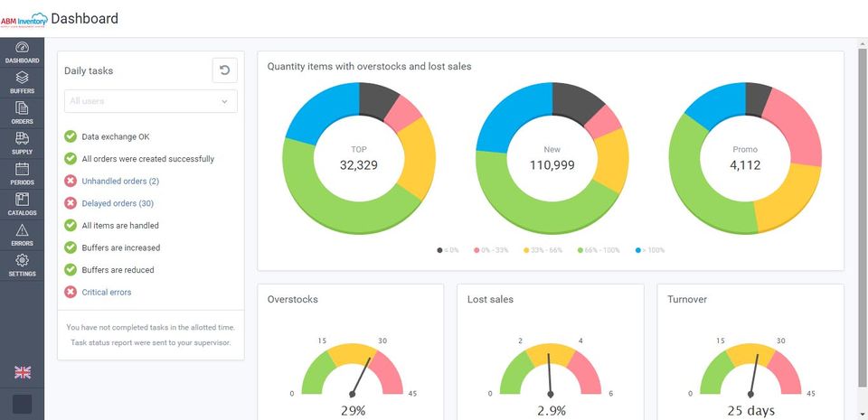Click the Turnover card title
Image resolution: width=868 pixels, height=420 pixels.
[x=687, y=300]
